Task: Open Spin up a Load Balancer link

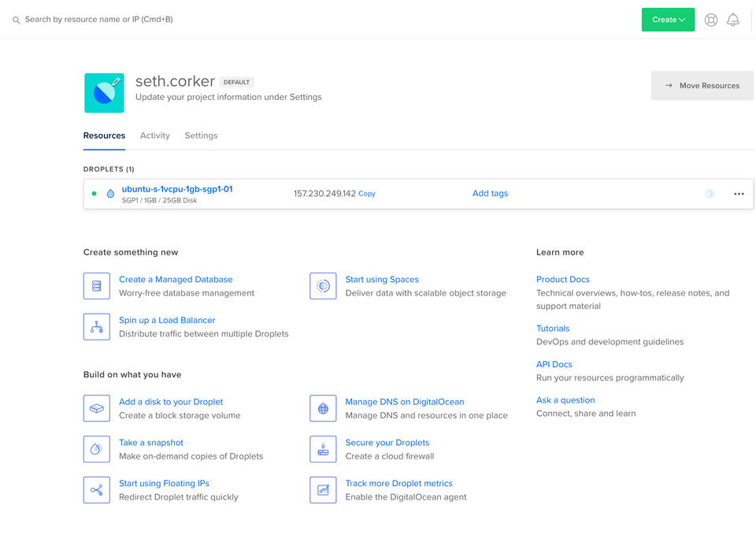Action: point(167,321)
